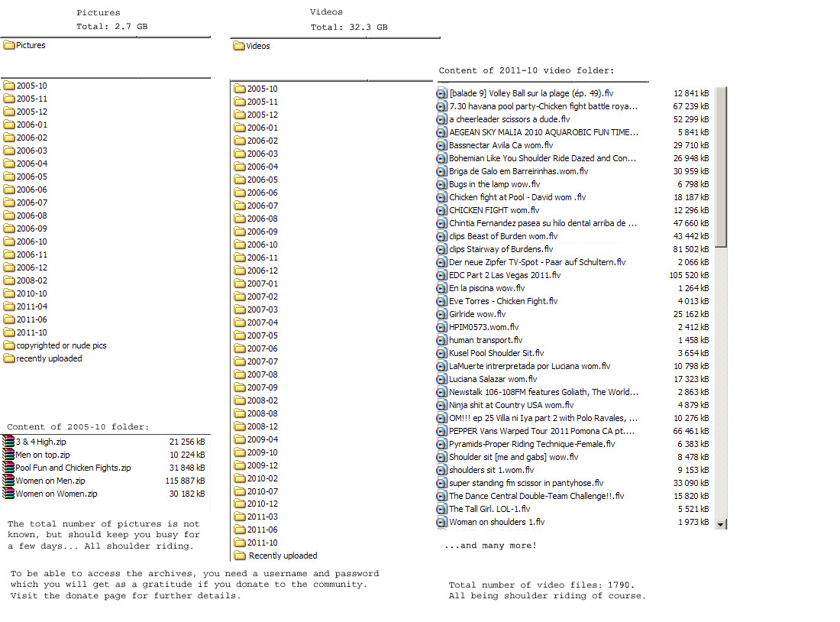Viewport: 840px width, 622px height.
Task: Click the folder icon for Pictures 2005-10
Action: pyautogui.click(x=9, y=86)
